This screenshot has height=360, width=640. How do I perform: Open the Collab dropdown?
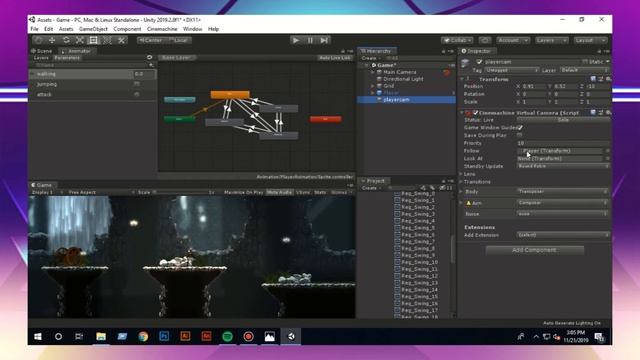coord(457,40)
